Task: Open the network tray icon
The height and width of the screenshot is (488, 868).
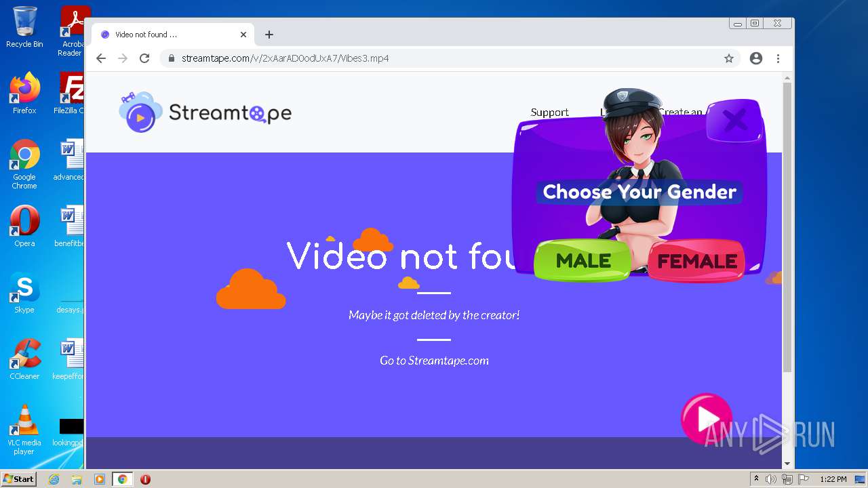Action: pyautogui.click(x=787, y=479)
